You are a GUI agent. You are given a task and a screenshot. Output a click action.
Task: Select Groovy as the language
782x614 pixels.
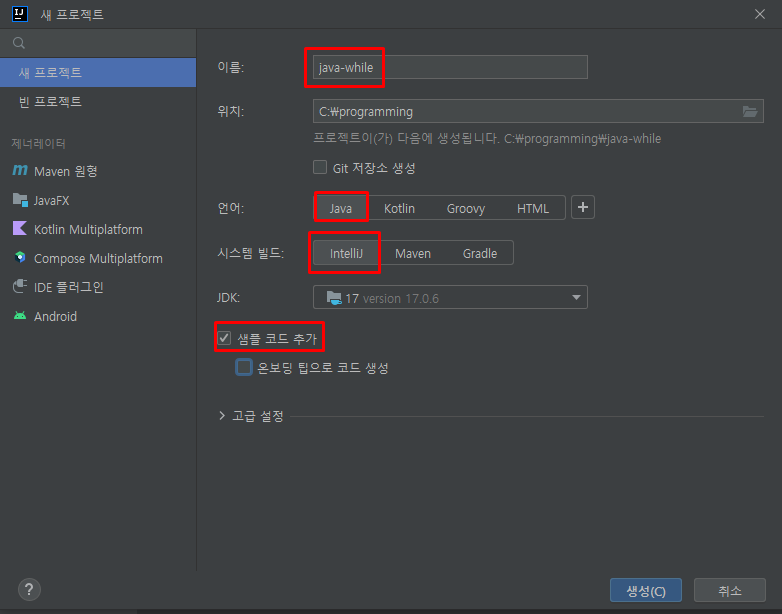[465, 208]
